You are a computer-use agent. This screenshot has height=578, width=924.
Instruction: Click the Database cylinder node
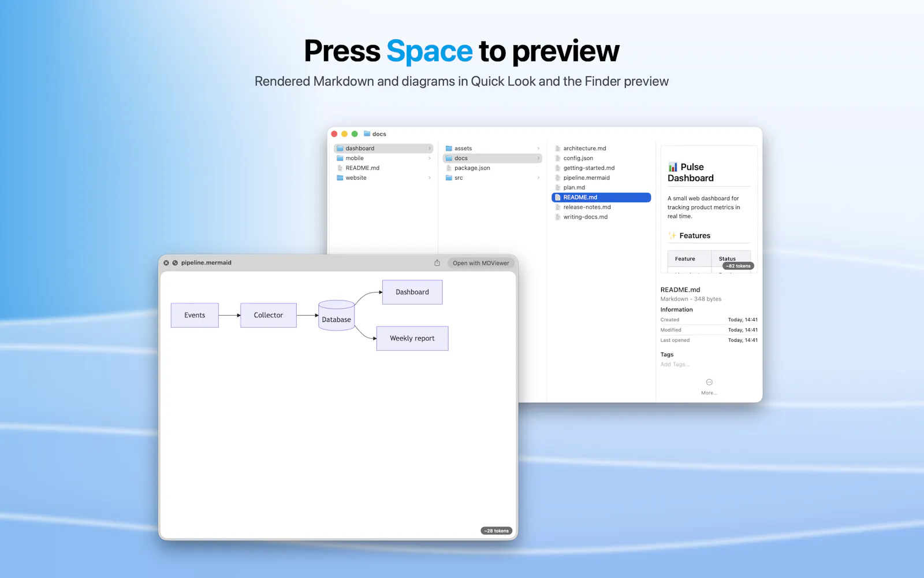(337, 316)
